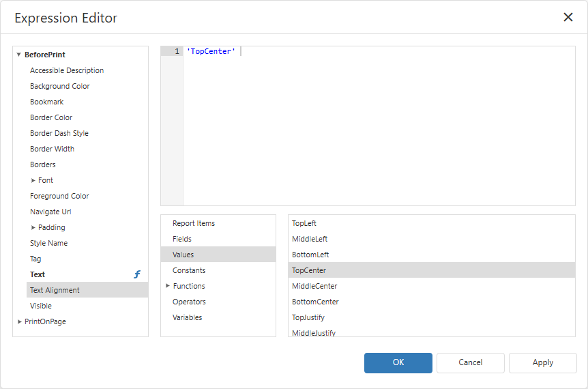Choose MiddleCenter alignment value
This screenshot has width=588, height=389.
click(x=432, y=286)
